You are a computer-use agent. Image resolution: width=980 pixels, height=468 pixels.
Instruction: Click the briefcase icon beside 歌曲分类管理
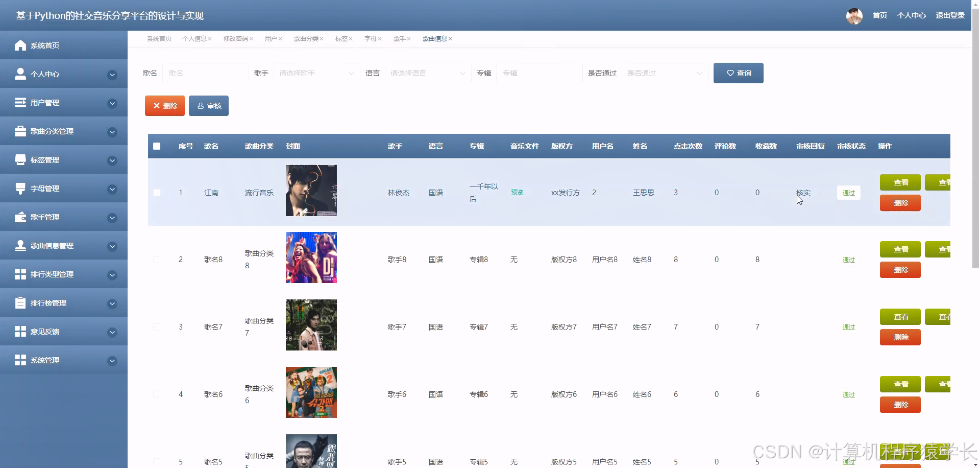[20, 131]
